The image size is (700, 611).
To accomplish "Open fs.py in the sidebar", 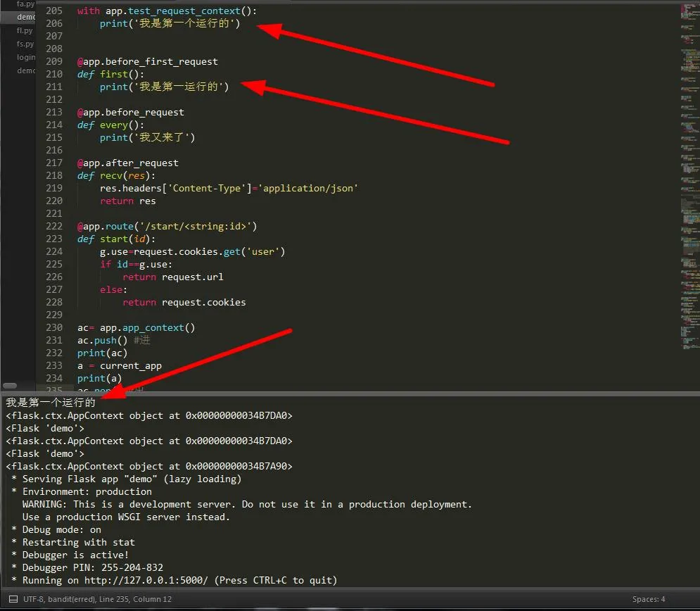I will [25, 44].
